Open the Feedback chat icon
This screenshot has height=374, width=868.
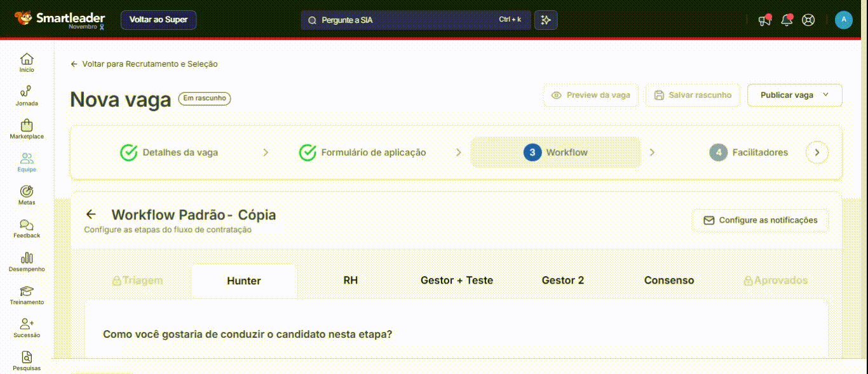pos(27,225)
